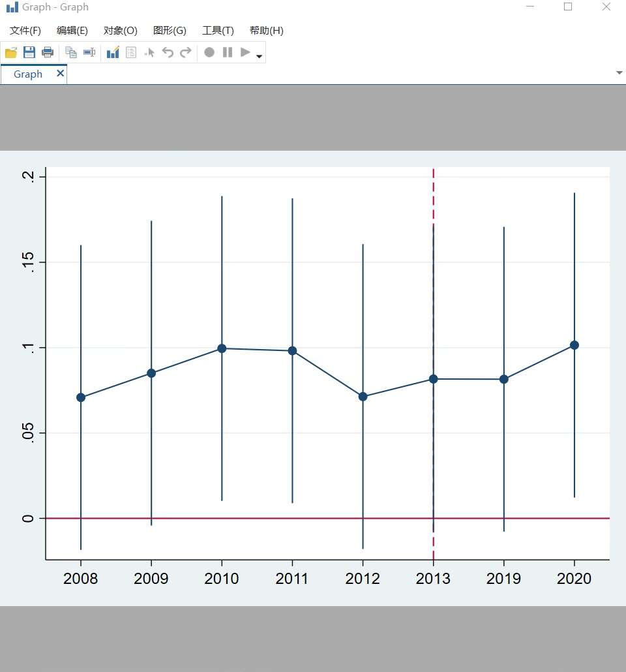The width and height of the screenshot is (626, 672).
Task: Save the graph with the floppy disk icon
Action: pyautogui.click(x=29, y=52)
